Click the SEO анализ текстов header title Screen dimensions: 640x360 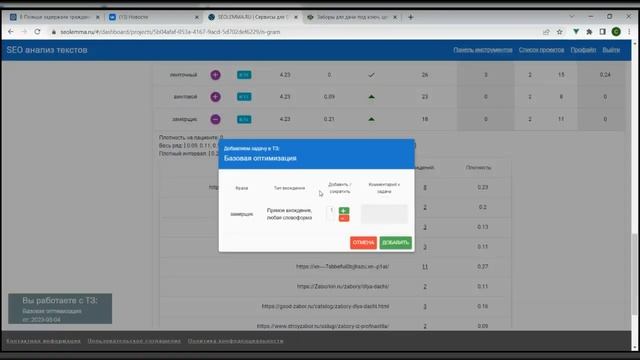47,50
